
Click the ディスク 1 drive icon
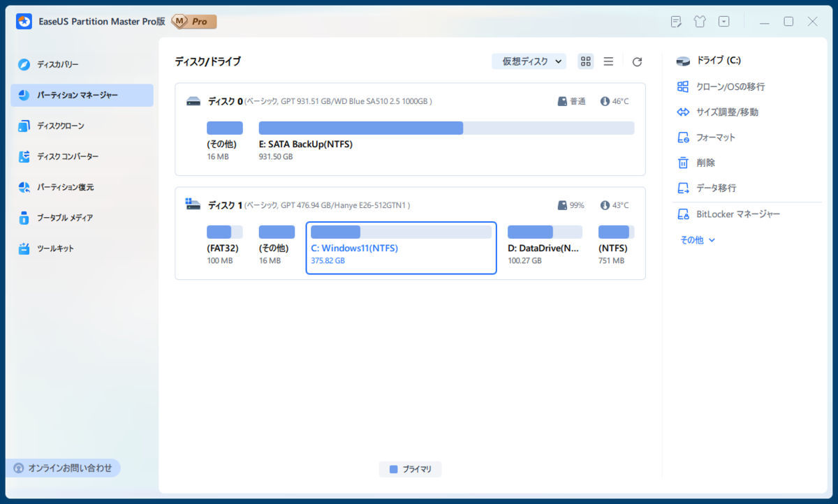193,205
